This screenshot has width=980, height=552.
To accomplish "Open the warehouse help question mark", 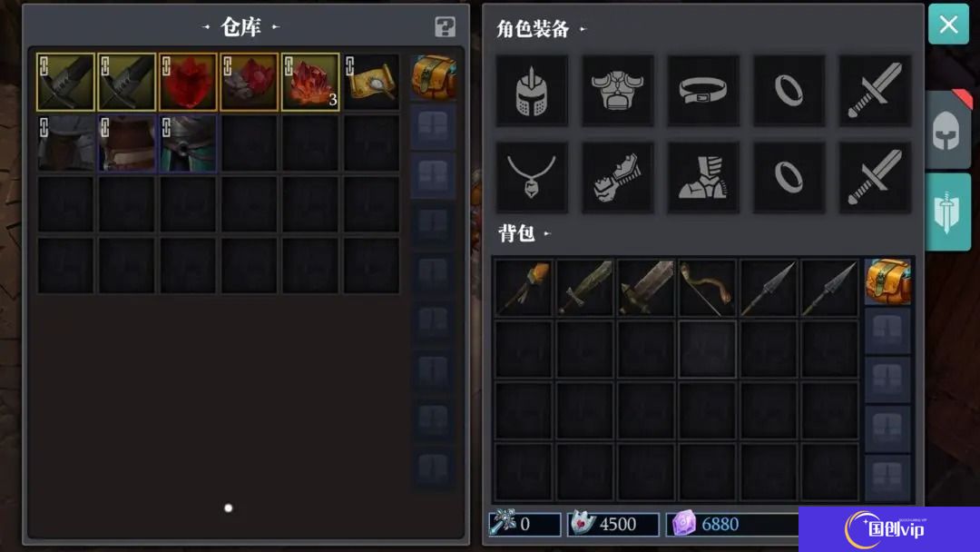I will [445, 27].
